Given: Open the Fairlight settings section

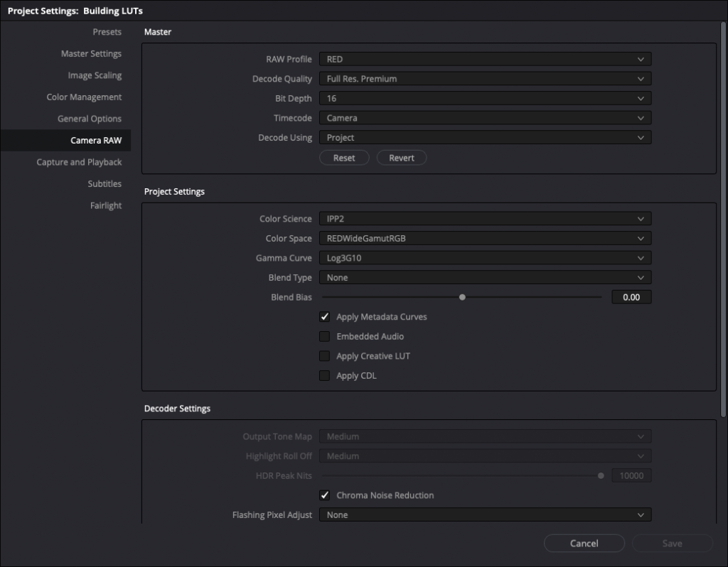Looking at the screenshot, I should click(105, 206).
